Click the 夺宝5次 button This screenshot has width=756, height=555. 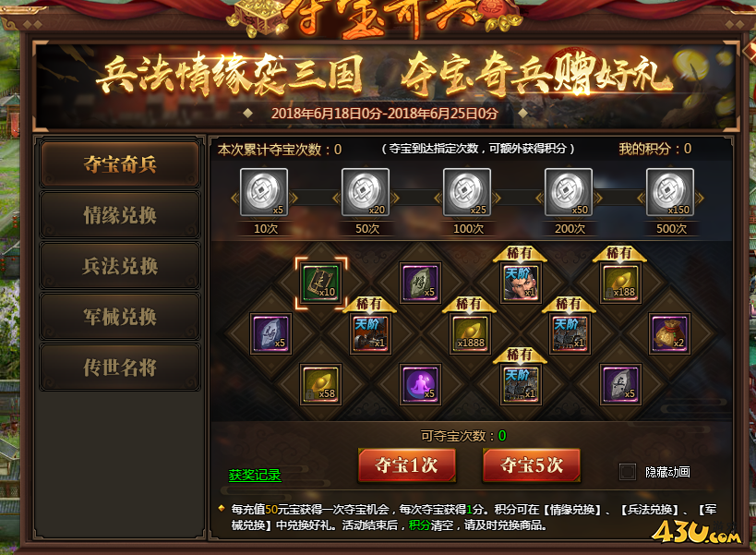(x=532, y=465)
